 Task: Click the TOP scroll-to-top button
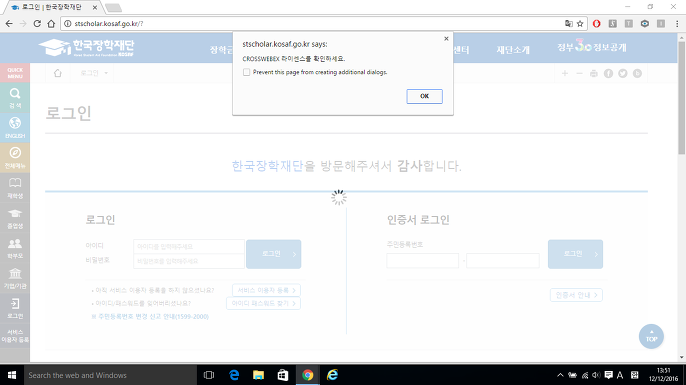[x=651, y=336]
